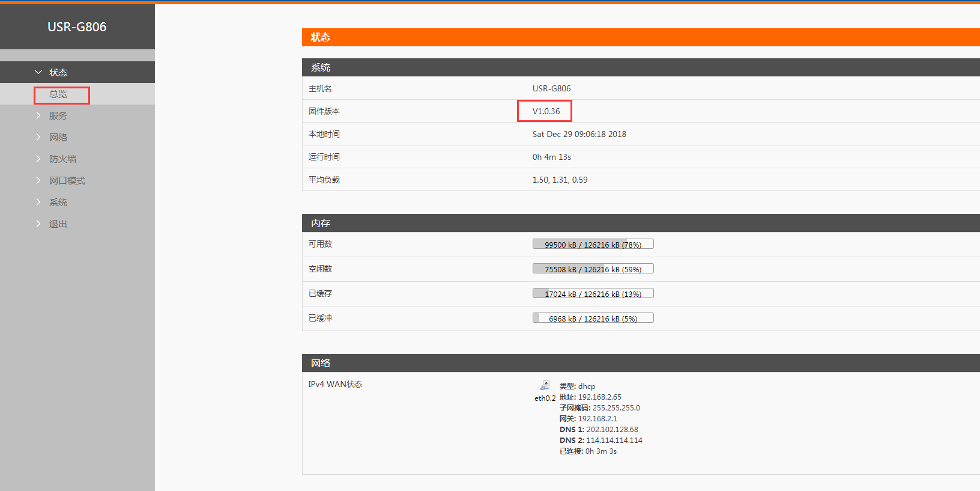
Task: Expand the 网络 sidebar chevron
Action: pos(38,137)
